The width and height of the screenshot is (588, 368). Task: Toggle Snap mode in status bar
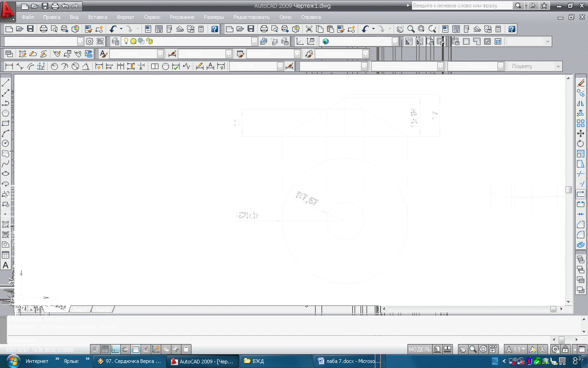[95, 349]
